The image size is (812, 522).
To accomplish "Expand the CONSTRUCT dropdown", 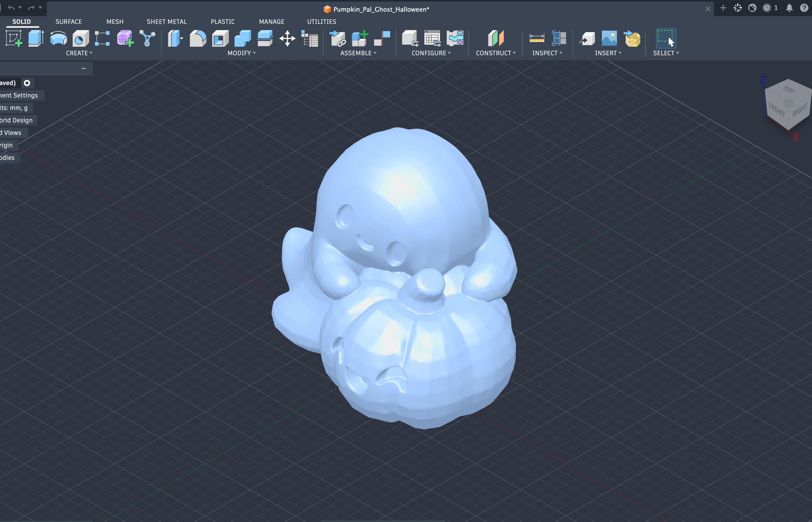I will 496,53.
